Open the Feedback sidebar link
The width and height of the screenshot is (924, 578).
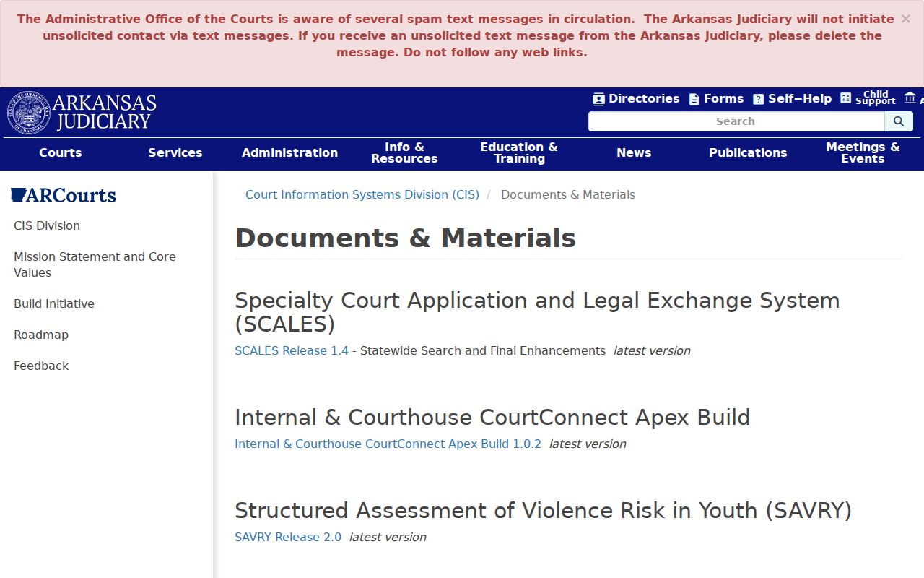click(41, 366)
